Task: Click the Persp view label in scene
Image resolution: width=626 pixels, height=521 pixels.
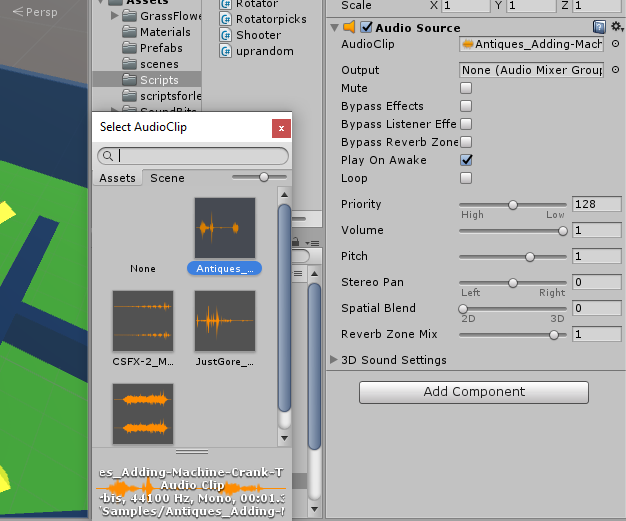Action: click(x=36, y=12)
